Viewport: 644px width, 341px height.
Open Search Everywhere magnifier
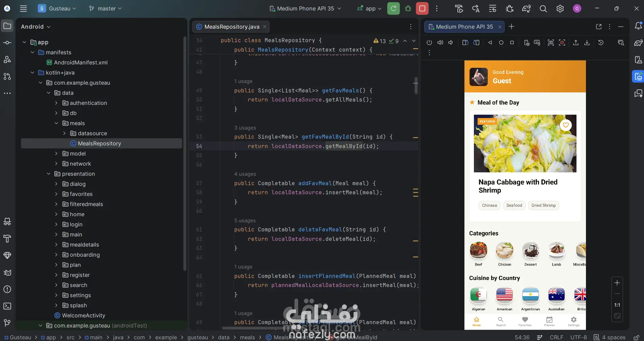[x=543, y=8]
